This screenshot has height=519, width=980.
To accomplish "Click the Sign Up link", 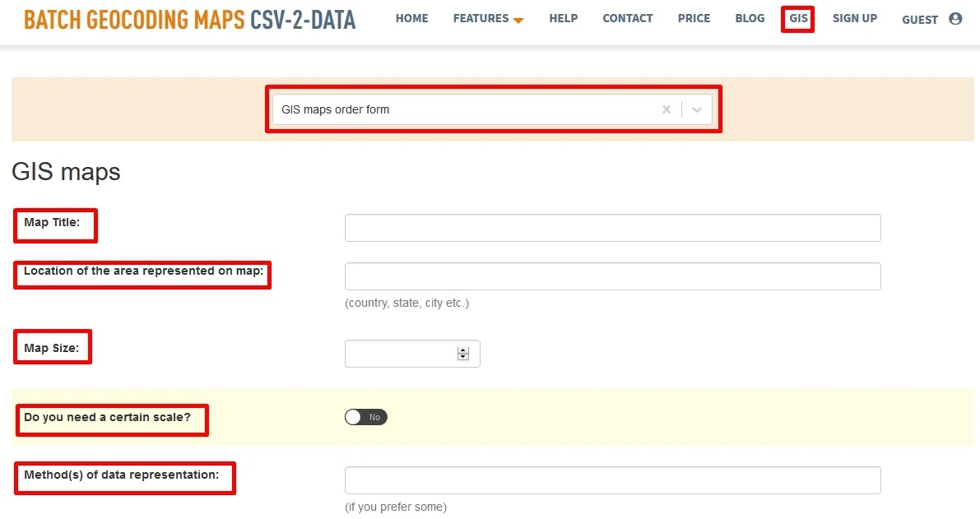I will 854,18.
